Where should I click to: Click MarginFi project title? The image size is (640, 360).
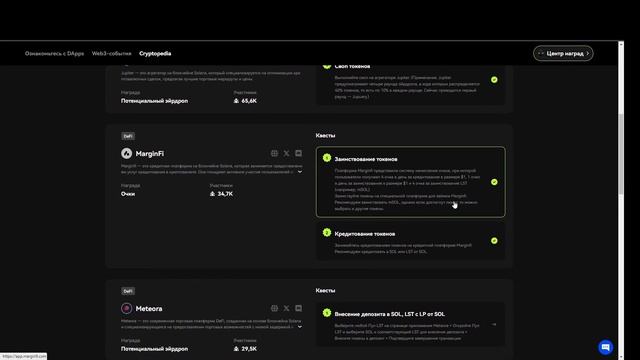click(150, 153)
